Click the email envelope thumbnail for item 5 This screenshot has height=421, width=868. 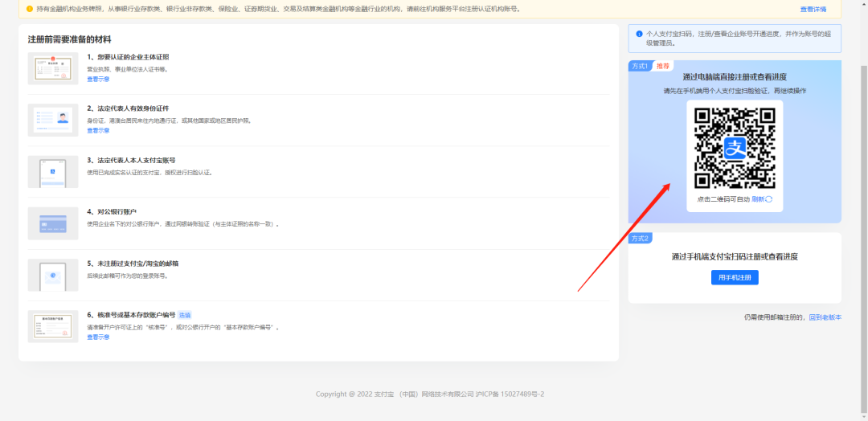click(53, 275)
